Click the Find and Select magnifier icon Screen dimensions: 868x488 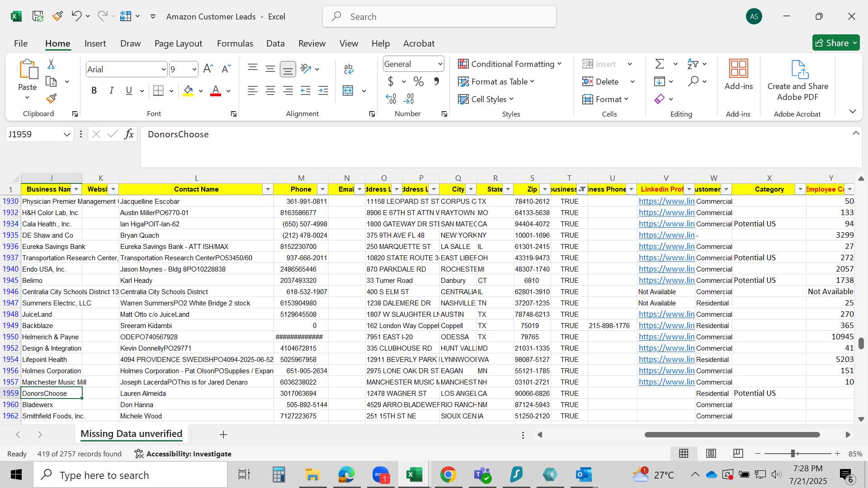[x=693, y=81]
